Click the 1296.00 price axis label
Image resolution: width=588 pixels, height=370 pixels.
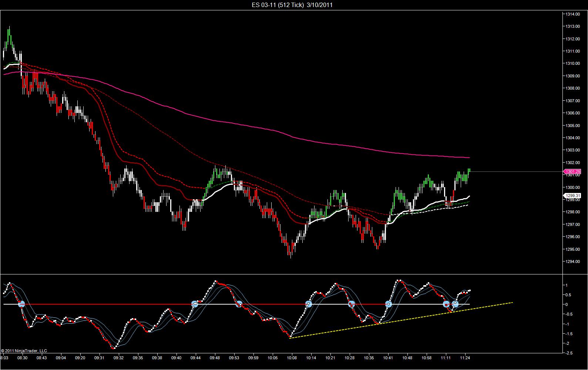pyautogui.click(x=573, y=237)
